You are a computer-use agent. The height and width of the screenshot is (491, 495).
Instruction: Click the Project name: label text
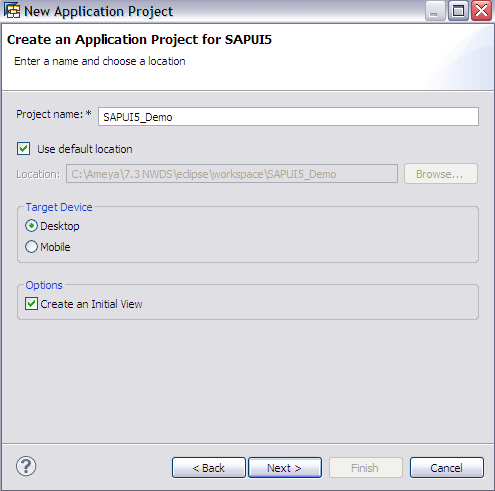[x=53, y=114]
